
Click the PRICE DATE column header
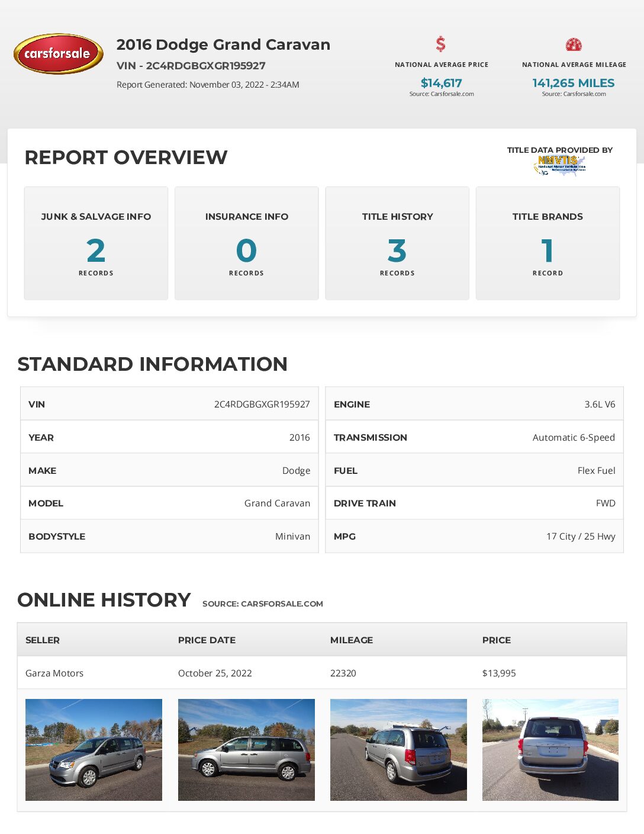(x=207, y=640)
